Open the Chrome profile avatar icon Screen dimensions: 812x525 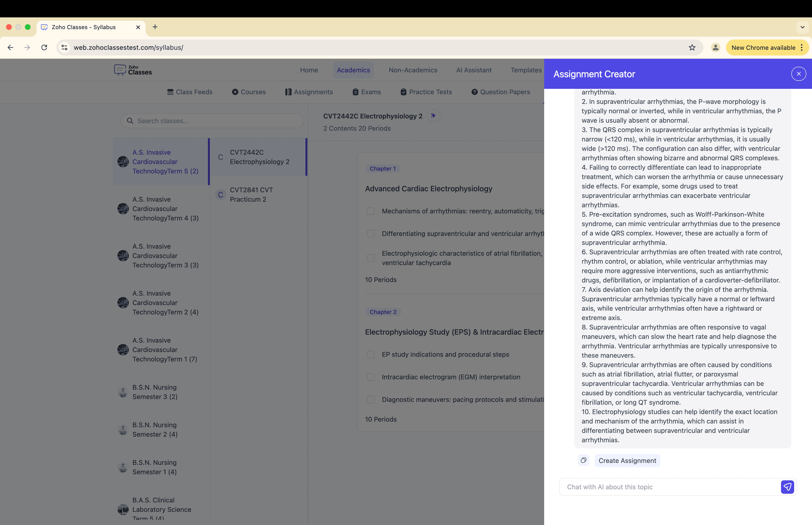coord(715,48)
